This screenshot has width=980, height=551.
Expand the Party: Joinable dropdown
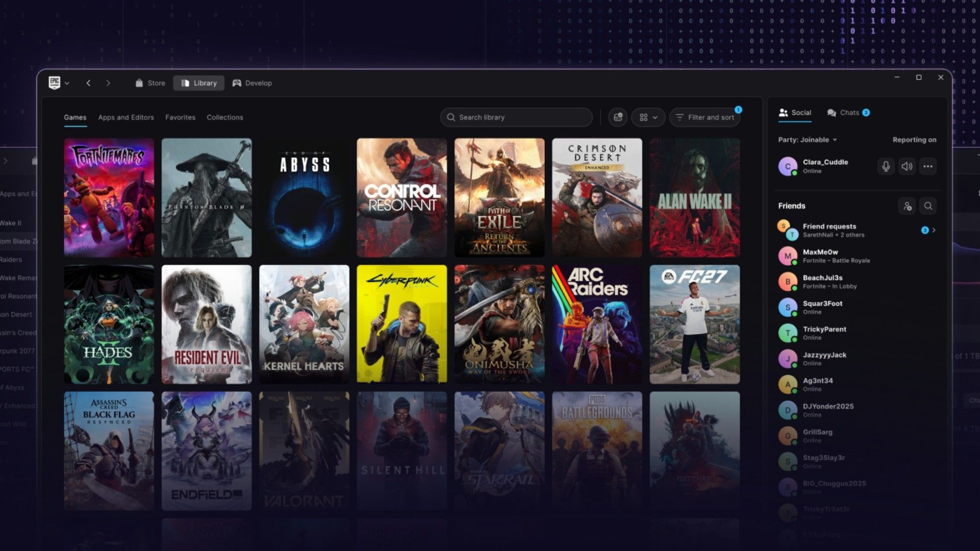click(807, 140)
